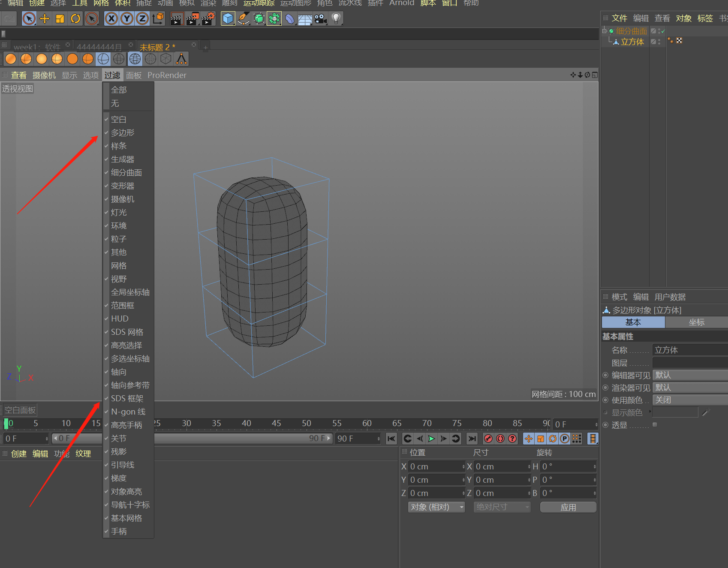The image size is (728, 568).
Task: Jump to start of timeline
Action: point(391,439)
